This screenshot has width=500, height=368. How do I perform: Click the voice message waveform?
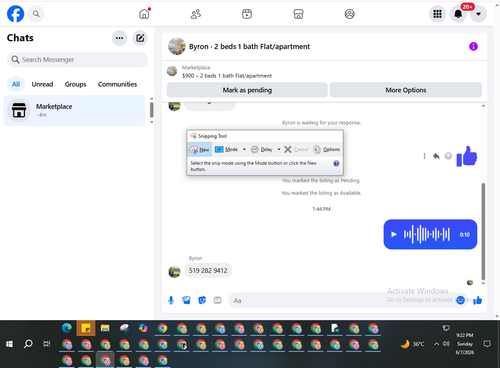click(427, 234)
